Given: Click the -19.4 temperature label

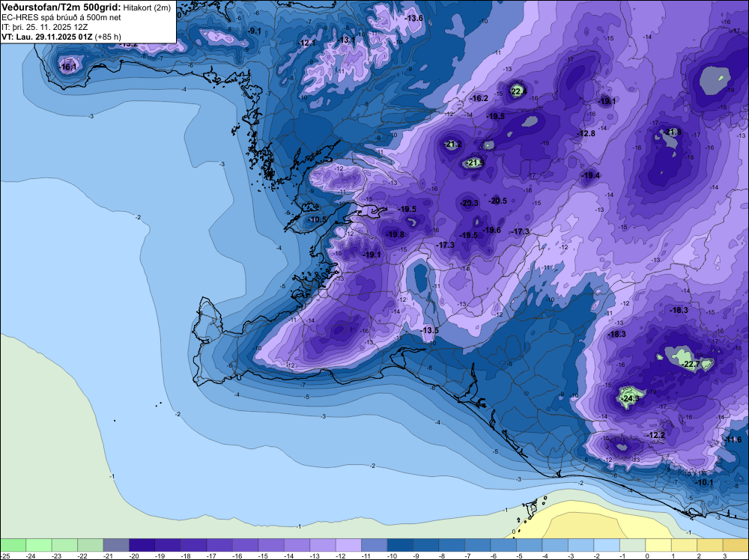Looking at the screenshot, I should (x=590, y=176).
